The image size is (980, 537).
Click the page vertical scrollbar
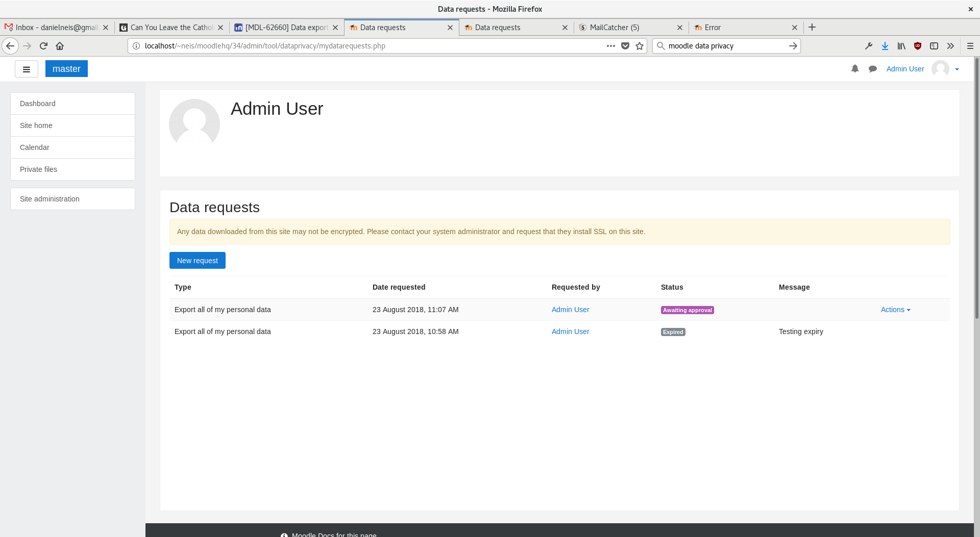(x=977, y=189)
